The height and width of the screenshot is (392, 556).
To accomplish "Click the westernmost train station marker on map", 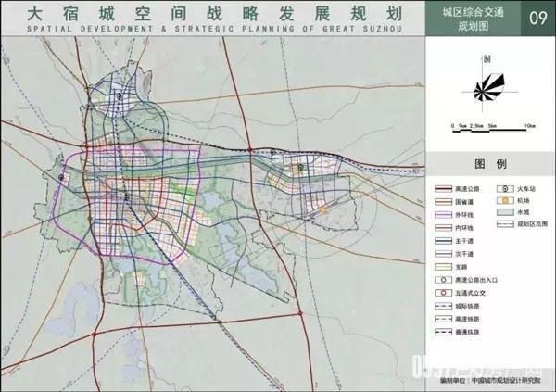I will 62,177.
